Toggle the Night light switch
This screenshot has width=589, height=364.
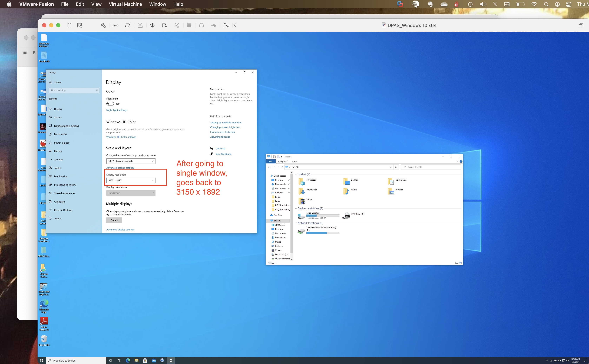coord(110,104)
